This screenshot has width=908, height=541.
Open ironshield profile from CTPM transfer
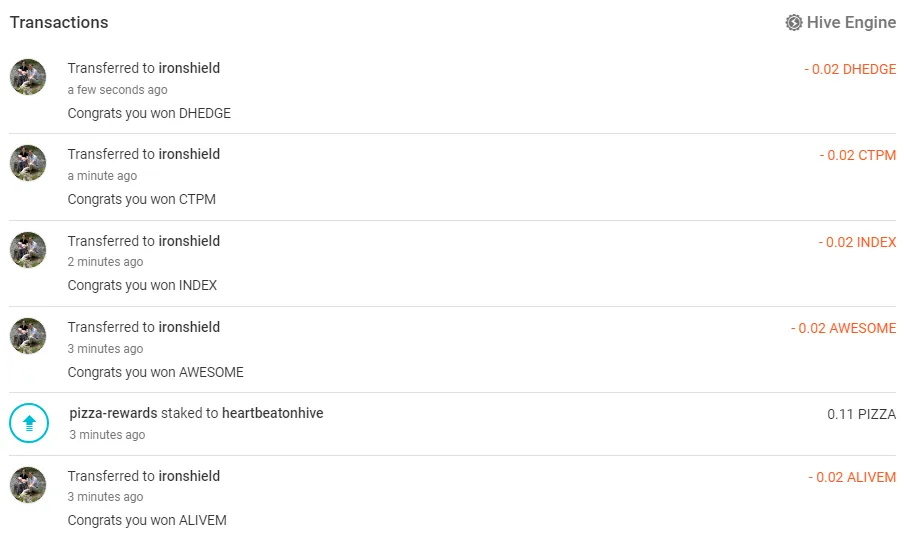coord(189,154)
